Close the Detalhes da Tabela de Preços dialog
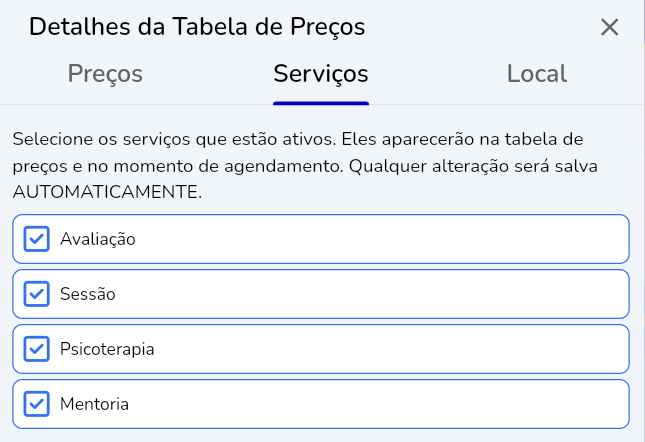This screenshot has width=645, height=442. 610,28
